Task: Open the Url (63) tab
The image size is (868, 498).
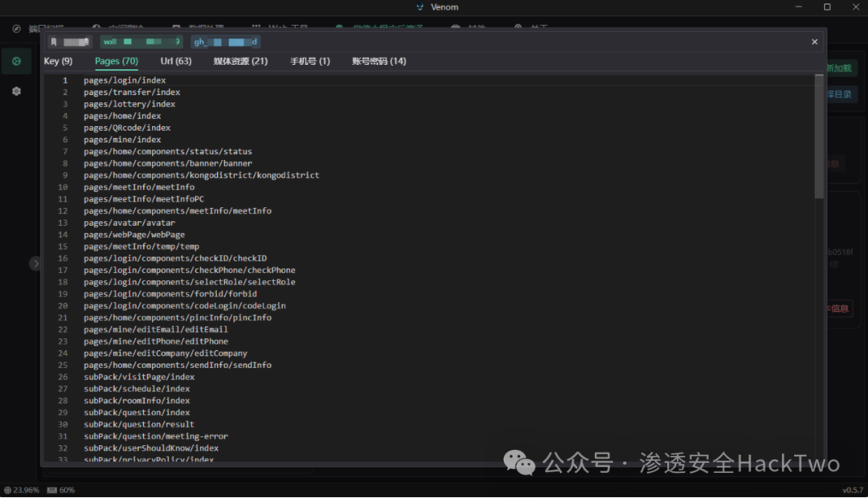Action: pos(176,61)
